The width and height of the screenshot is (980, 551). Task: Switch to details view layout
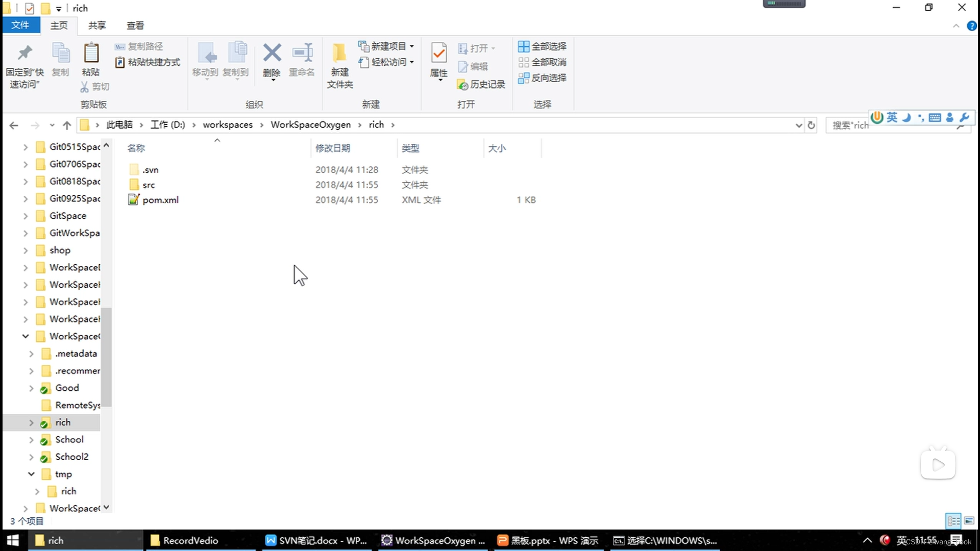(x=953, y=521)
